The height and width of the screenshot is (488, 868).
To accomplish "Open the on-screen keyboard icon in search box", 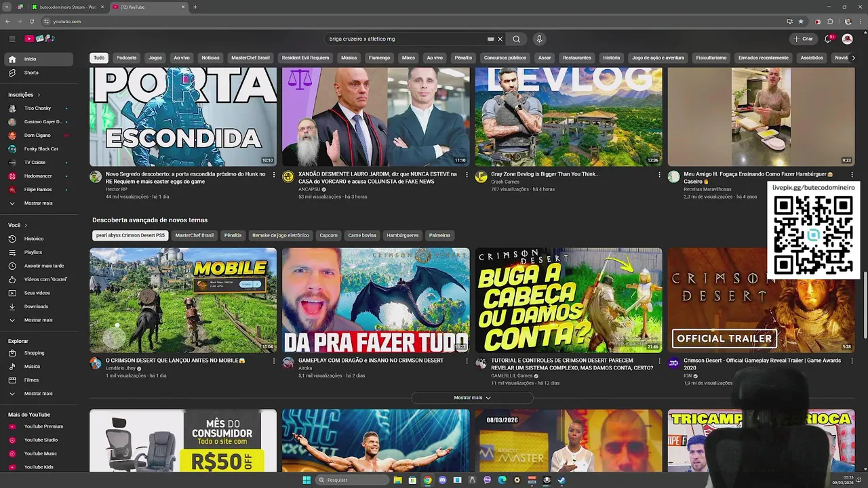I will (490, 39).
